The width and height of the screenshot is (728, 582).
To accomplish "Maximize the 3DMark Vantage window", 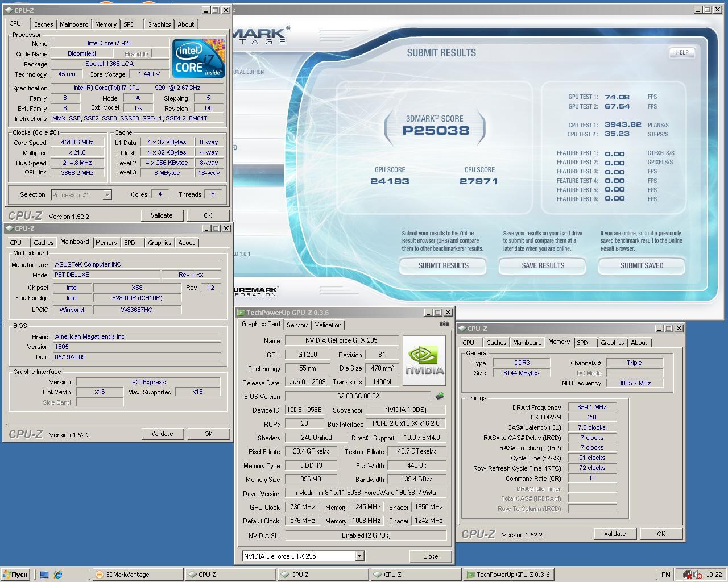I will click(x=707, y=10).
